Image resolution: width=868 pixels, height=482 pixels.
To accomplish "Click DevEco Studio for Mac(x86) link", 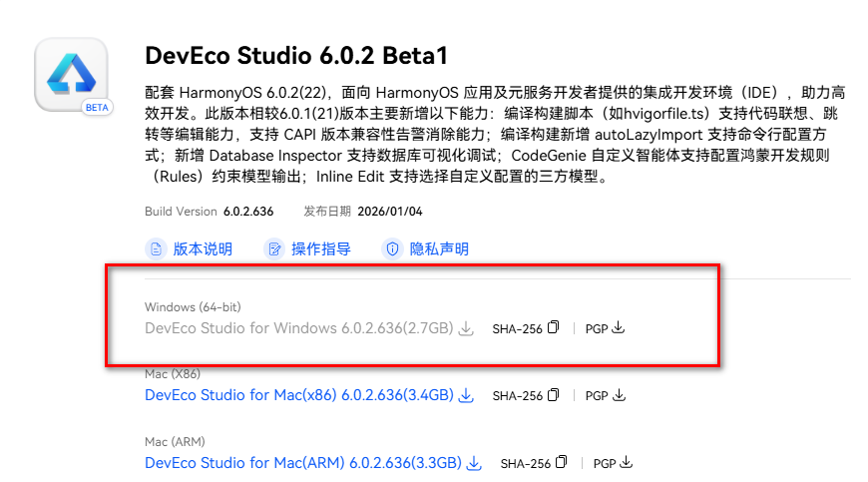I will [298, 395].
